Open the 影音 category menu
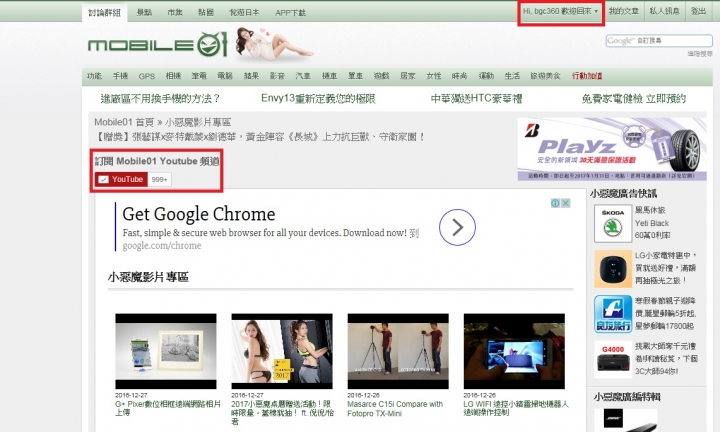This screenshot has width=720, height=432. (277, 76)
